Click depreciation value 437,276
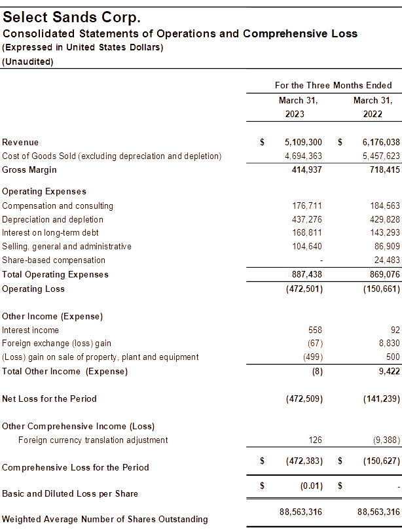This screenshot has height=532, width=402. click(x=307, y=219)
